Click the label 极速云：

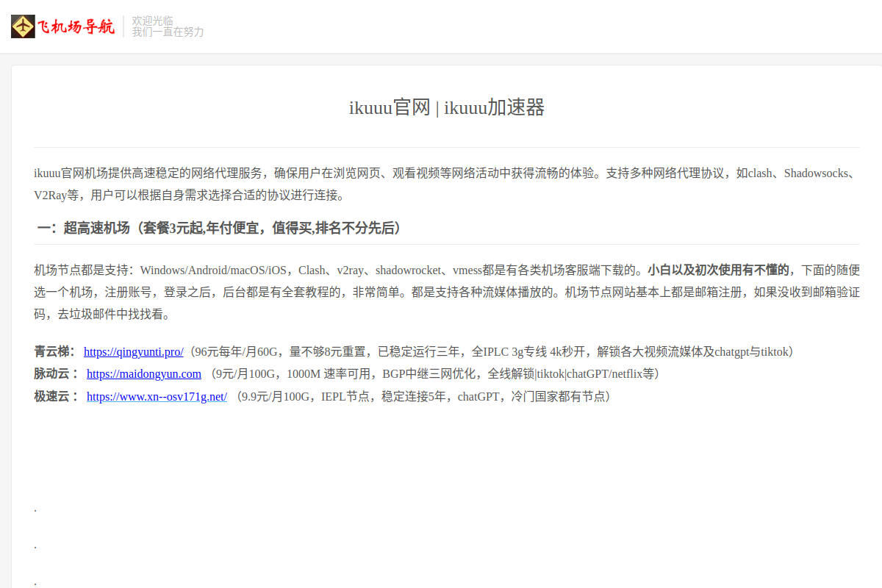[56, 397]
